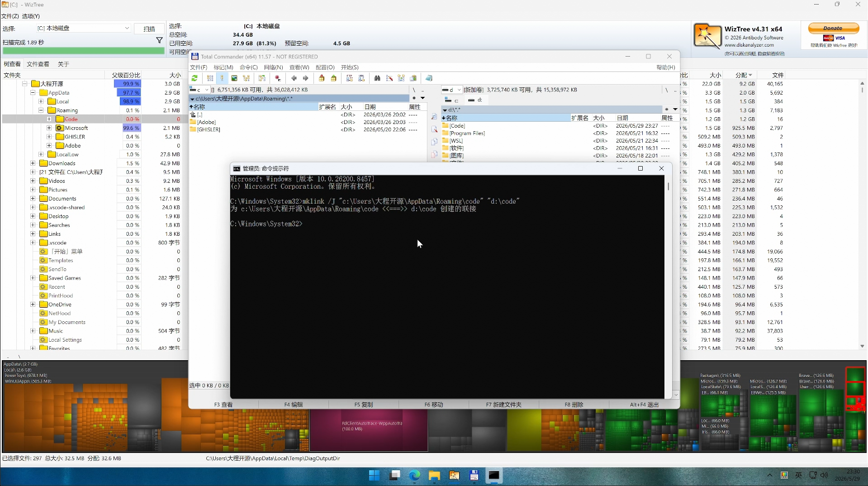Open right panel directory history arrow
Image resolution: width=868 pixels, height=486 pixels.
(x=675, y=109)
